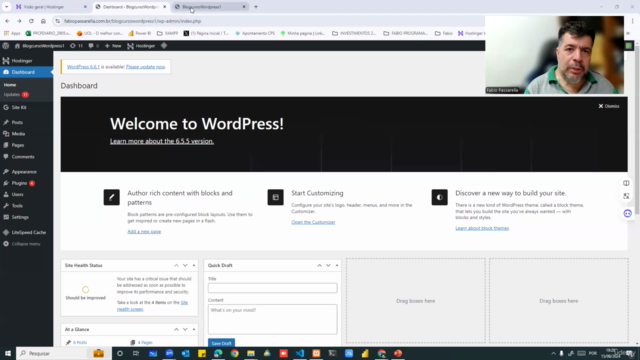Go back in browser history
The image size is (640, 360).
coord(7,21)
